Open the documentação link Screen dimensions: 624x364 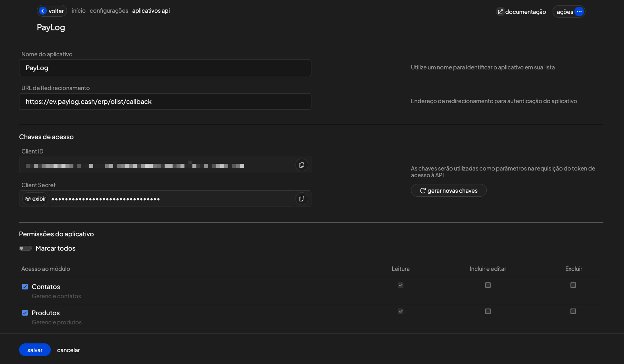tap(522, 12)
